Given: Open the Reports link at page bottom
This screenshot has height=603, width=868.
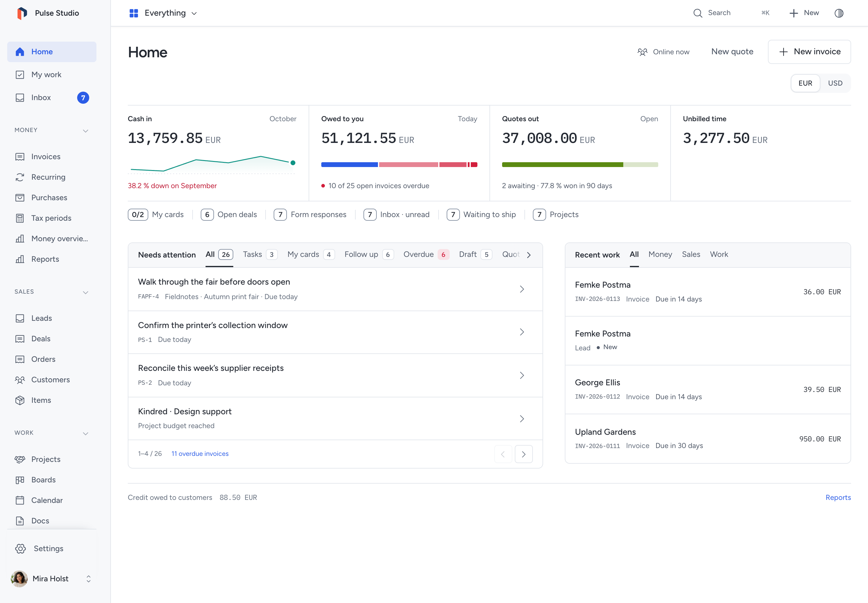Looking at the screenshot, I should (838, 497).
